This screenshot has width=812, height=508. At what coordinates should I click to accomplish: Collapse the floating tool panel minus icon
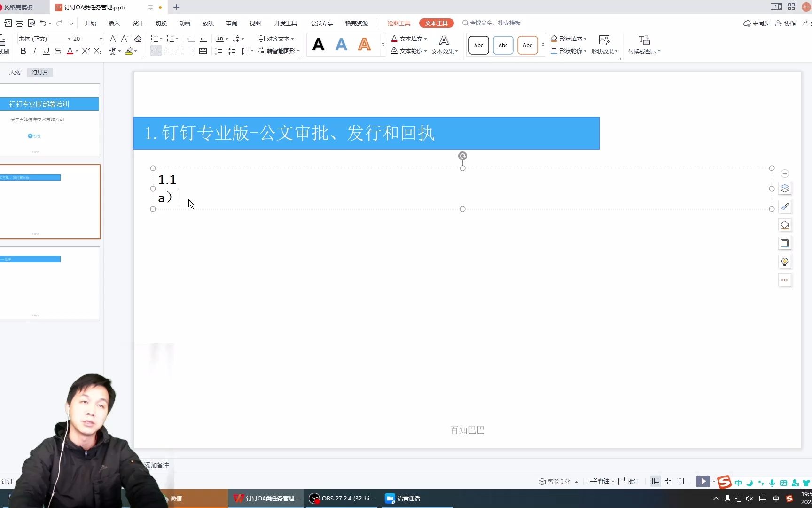tap(785, 174)
